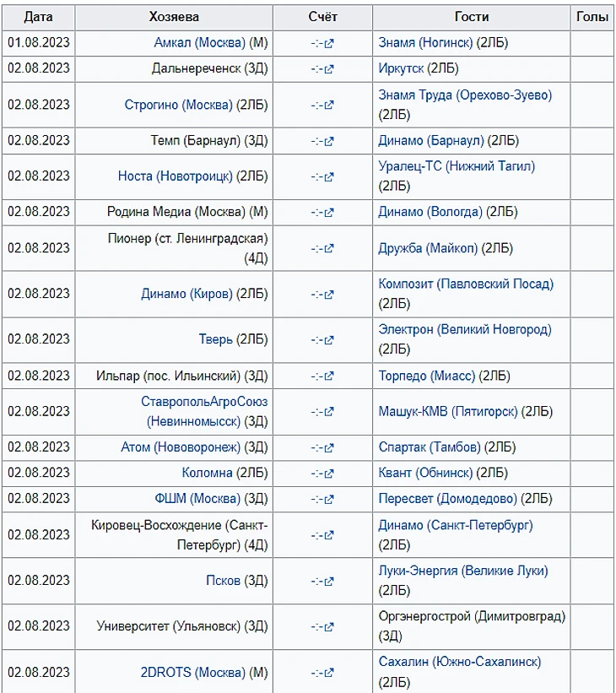Open external score link for СтавропольАгроСоюз match

(322, 412)
